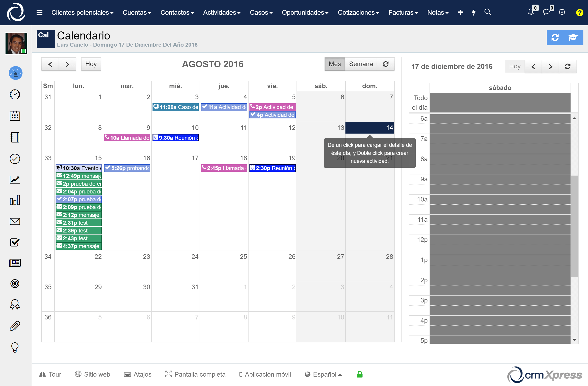
Task: Click the Luis Canelo profile photo
Action: 16,43
